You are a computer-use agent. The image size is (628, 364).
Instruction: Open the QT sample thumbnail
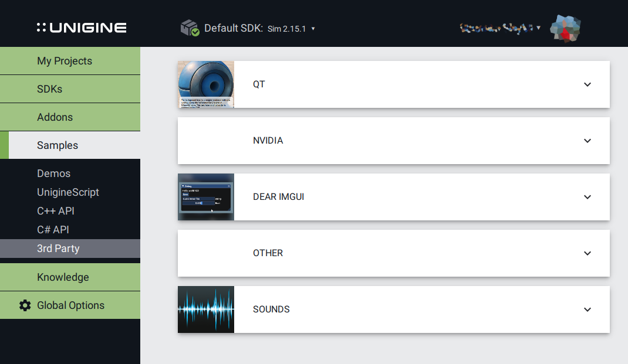pyautogui.click(x=206, y=84)
